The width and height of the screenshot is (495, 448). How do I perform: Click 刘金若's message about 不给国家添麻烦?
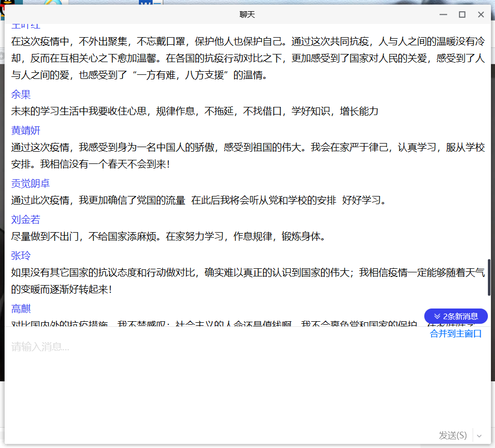pos(168,237)
